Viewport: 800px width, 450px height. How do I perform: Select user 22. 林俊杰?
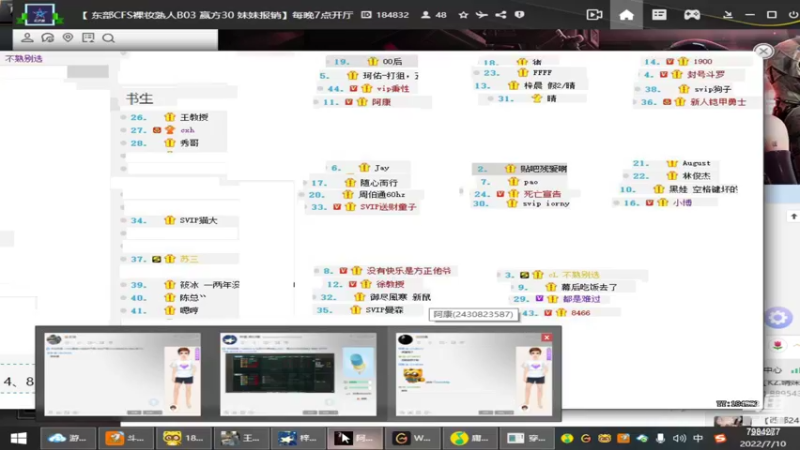671,176
